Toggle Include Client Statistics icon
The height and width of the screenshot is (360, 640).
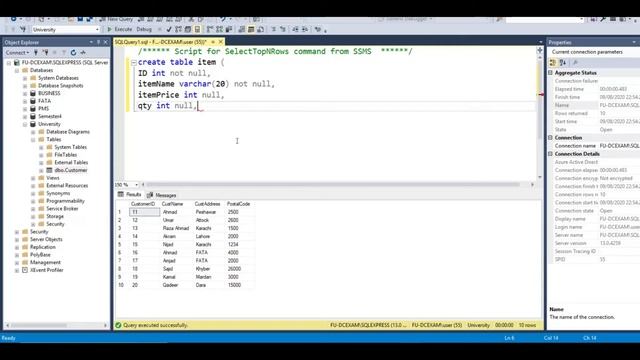tap(229, 29)
